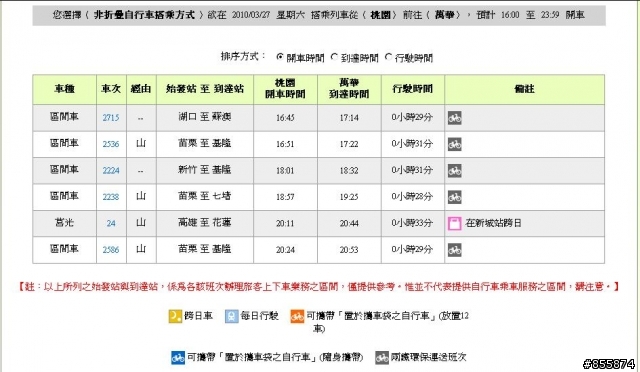640x372 pixels.
Task: Open train number 2224 link
Action: click(111, 171)
